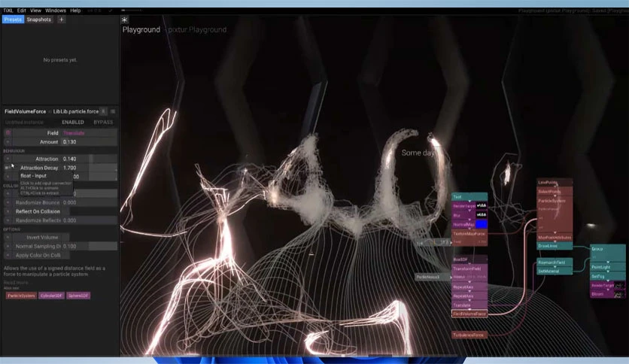
Task: Click the pixtur.Playground breadcrumb path
Action: [x=197, y=29]
